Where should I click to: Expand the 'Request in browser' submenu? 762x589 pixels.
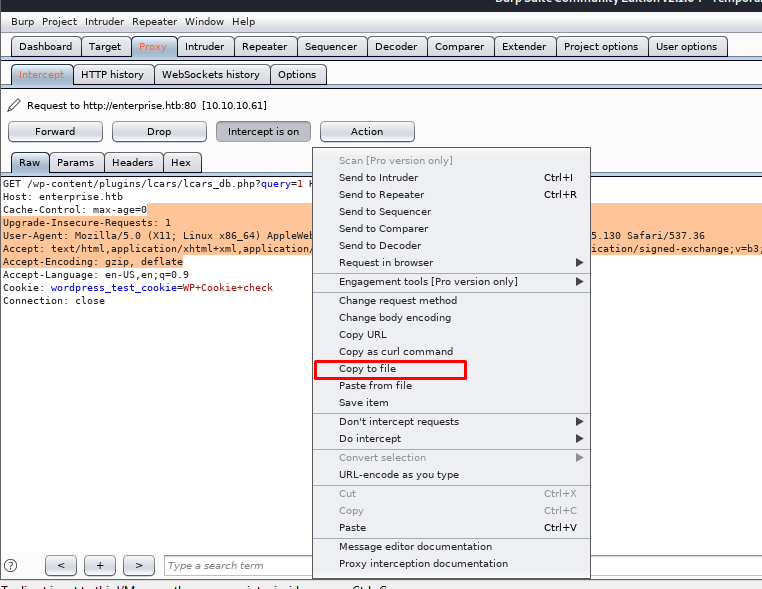[451, 262]
